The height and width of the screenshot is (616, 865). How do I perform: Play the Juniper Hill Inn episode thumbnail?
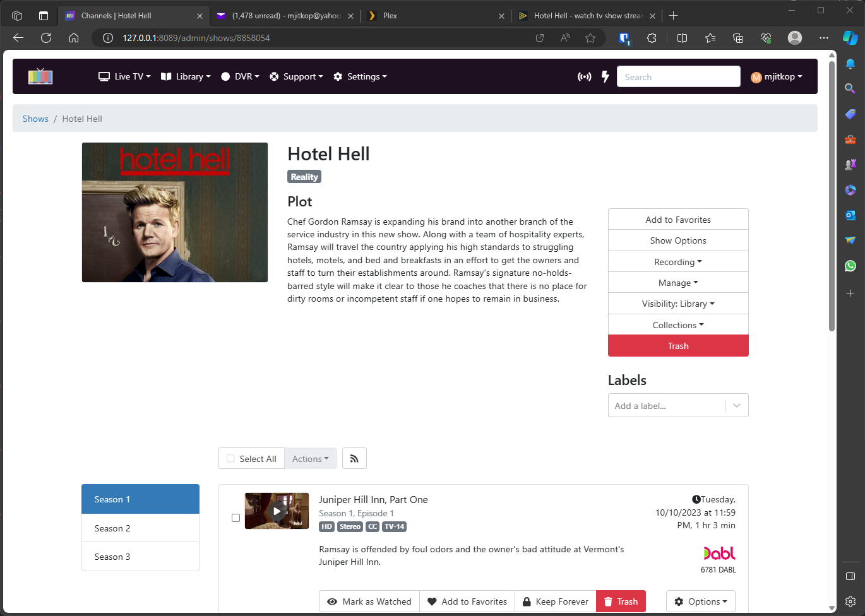point(277,511)
